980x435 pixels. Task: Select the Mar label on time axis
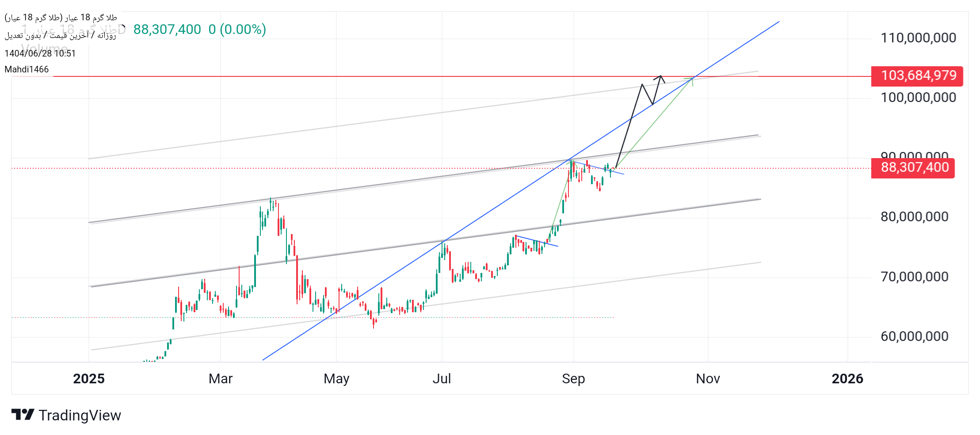[221, 379]
